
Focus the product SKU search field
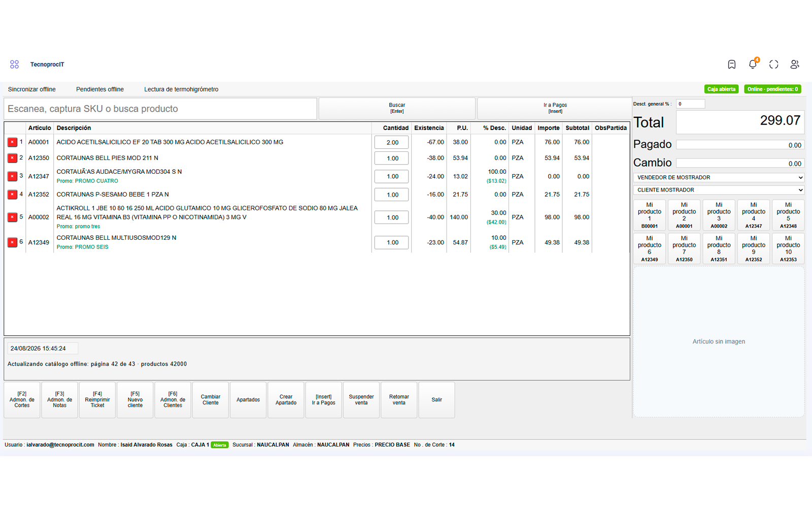[x=160, y=109]
